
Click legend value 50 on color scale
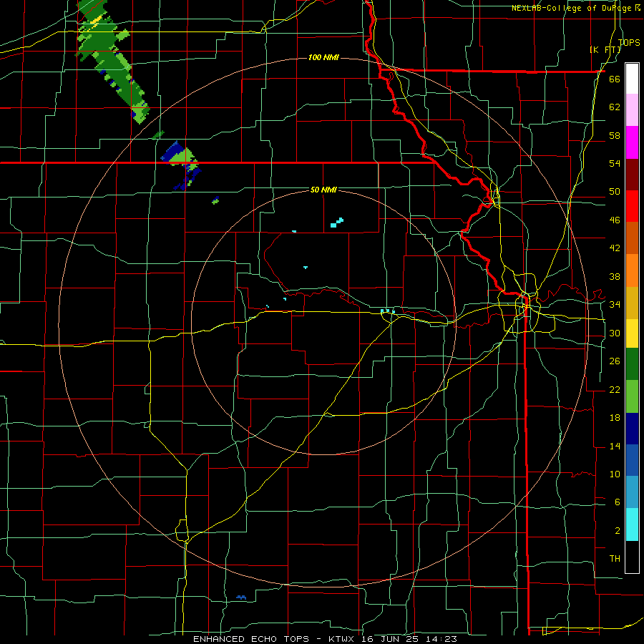tap(615, 191)
